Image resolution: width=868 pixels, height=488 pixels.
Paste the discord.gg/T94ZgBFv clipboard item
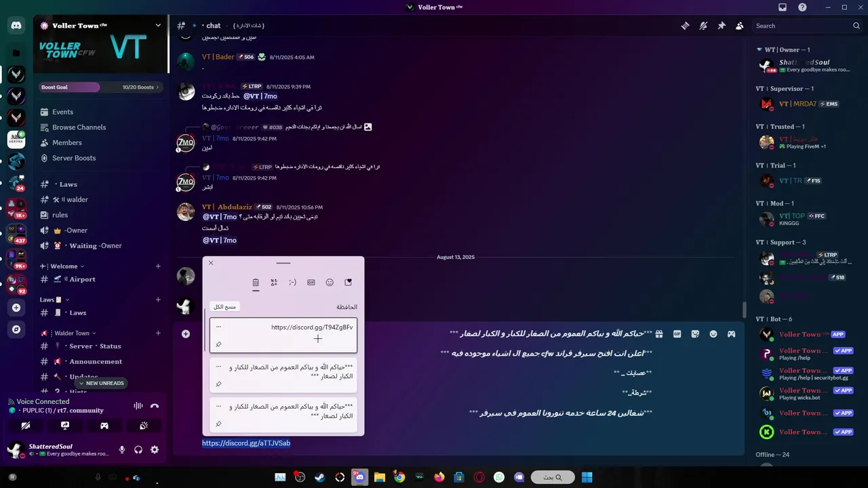(x=283, y=335)
